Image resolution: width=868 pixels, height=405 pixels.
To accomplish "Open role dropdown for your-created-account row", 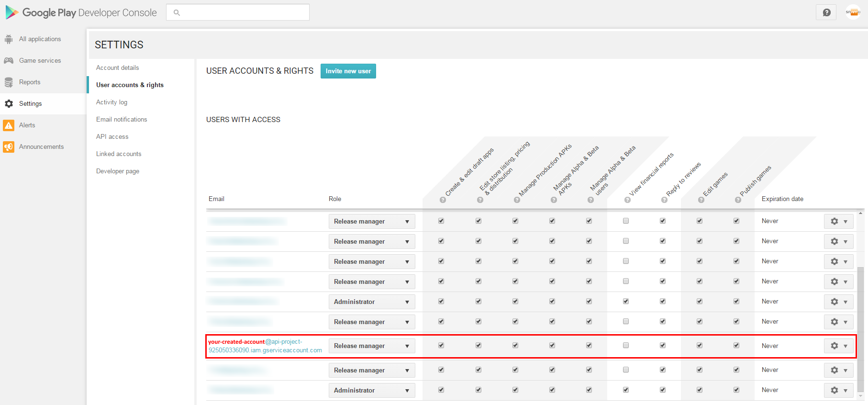I will tap(371, 346).
